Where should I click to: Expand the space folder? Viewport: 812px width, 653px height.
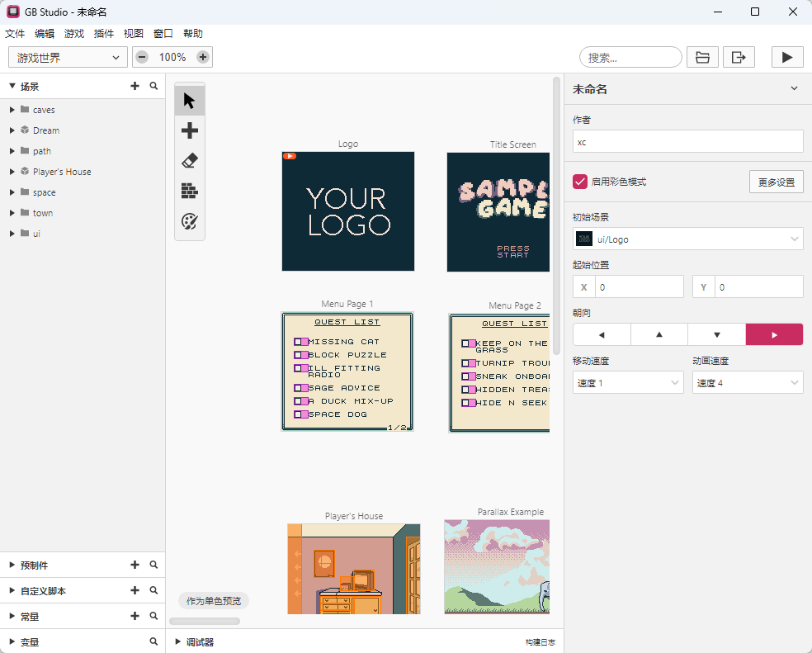point(12,192)
